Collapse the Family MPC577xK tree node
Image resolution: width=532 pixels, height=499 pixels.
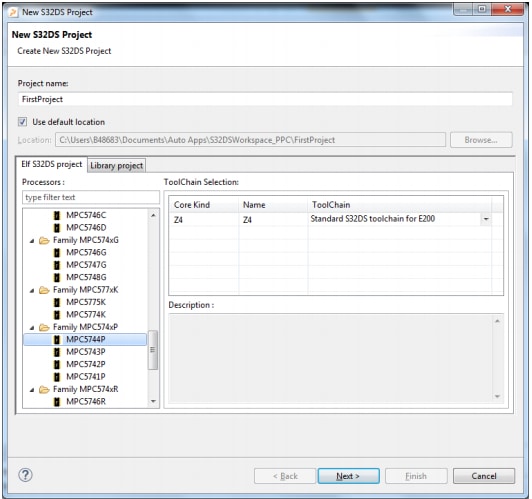coord(32,291)
